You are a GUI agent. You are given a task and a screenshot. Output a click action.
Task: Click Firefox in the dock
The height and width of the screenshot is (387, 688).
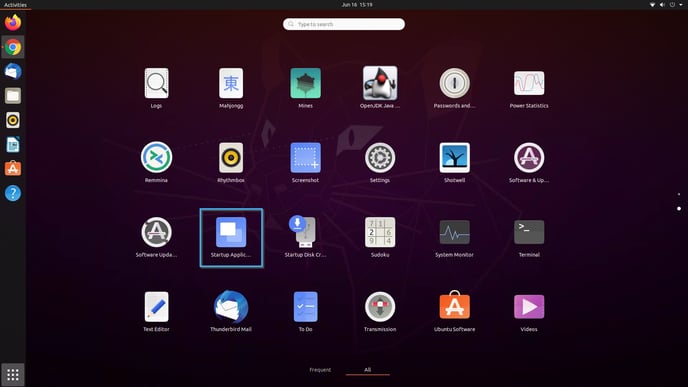point(13,22)
